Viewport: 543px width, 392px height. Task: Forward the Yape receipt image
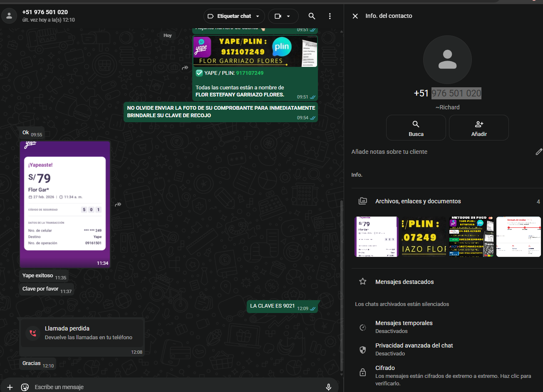tap(118, 205)
